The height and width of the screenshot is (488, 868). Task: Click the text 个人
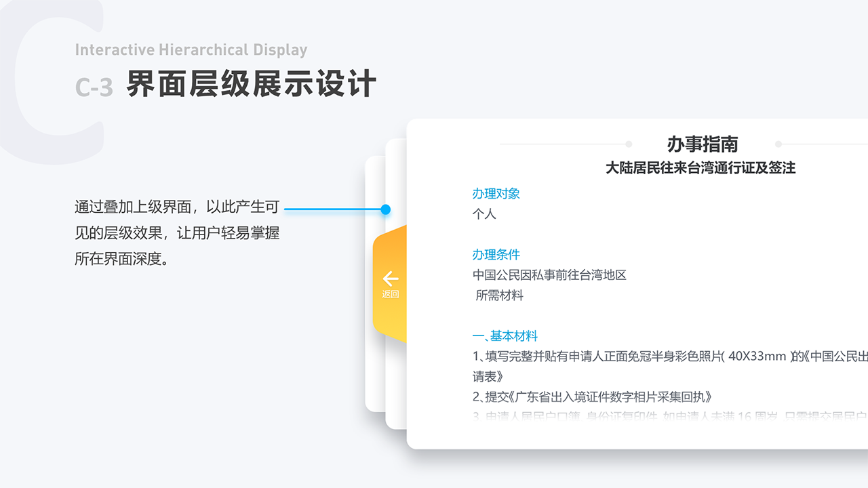point(484,214)
